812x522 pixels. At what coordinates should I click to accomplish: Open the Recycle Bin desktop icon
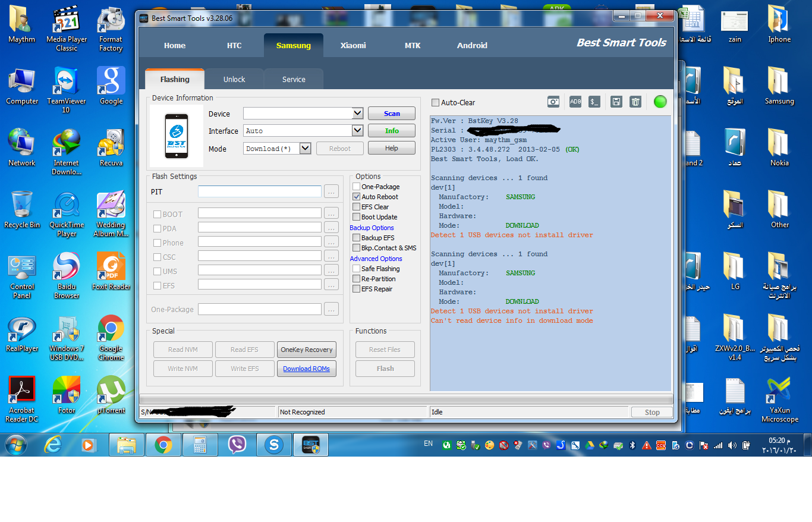[22, 209]
